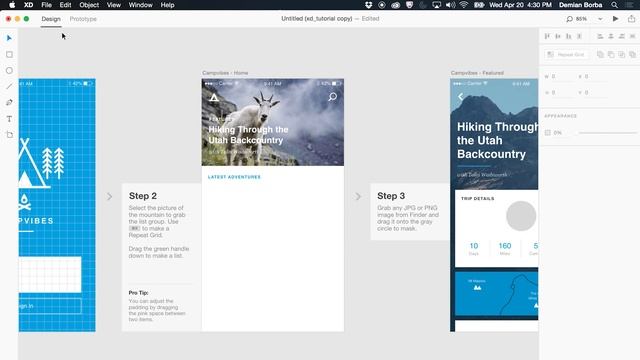
Task: Click the zoom magnifier icon
Action: pos(569,19)
